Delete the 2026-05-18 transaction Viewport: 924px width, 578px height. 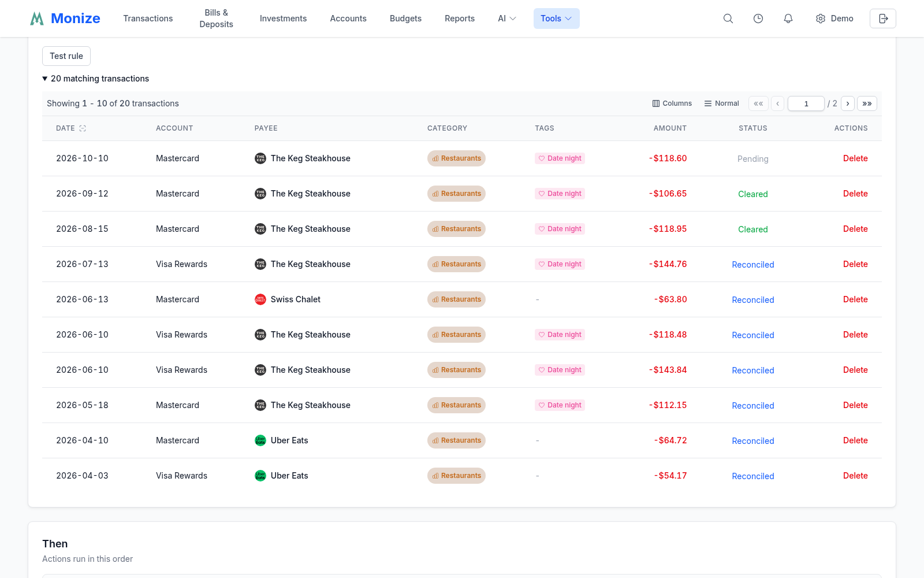click(x=855, y=405)
